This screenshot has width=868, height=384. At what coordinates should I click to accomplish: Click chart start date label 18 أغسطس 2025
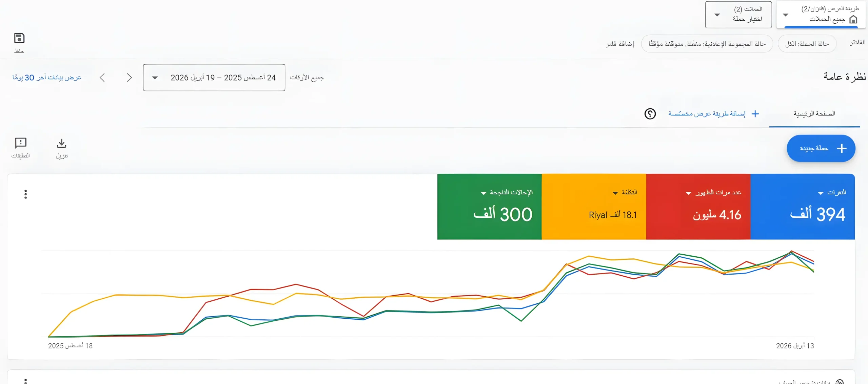pos(70,346)
